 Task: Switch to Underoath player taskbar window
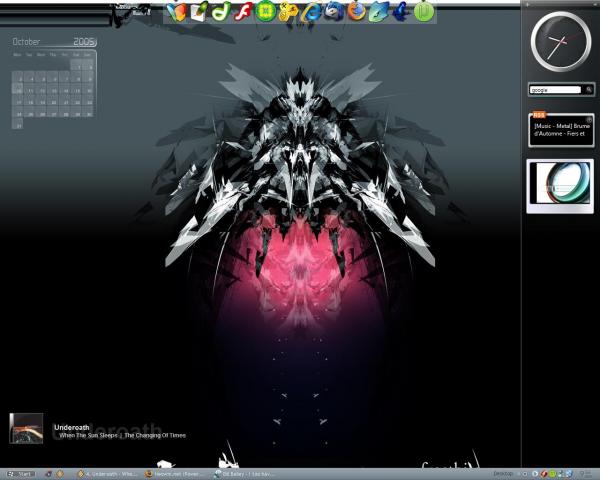tap(108, 473)
